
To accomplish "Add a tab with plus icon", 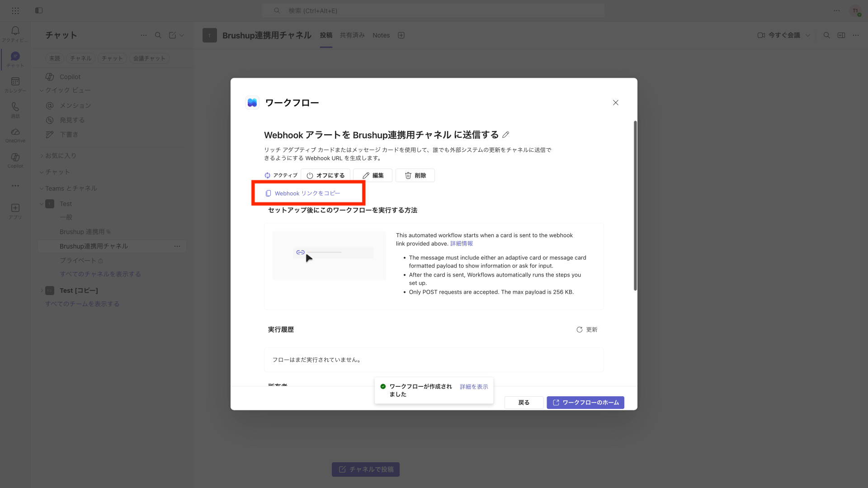I will pyautogui.click(x=401, y=35).
